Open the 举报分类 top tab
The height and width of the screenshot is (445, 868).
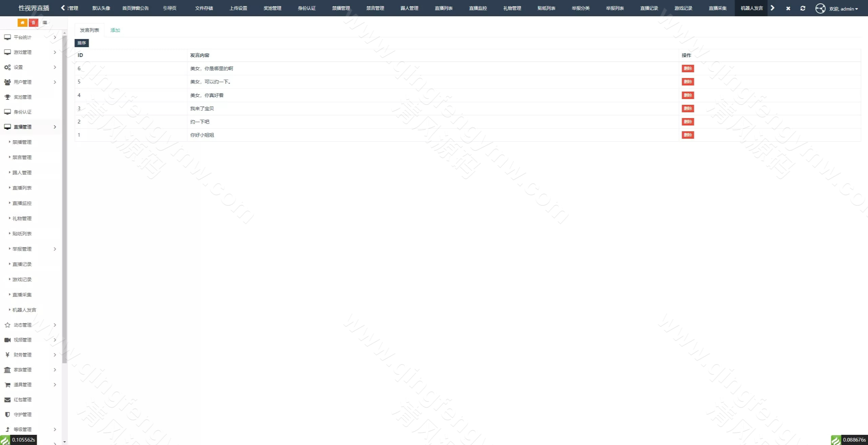click(x=580, y=8)
